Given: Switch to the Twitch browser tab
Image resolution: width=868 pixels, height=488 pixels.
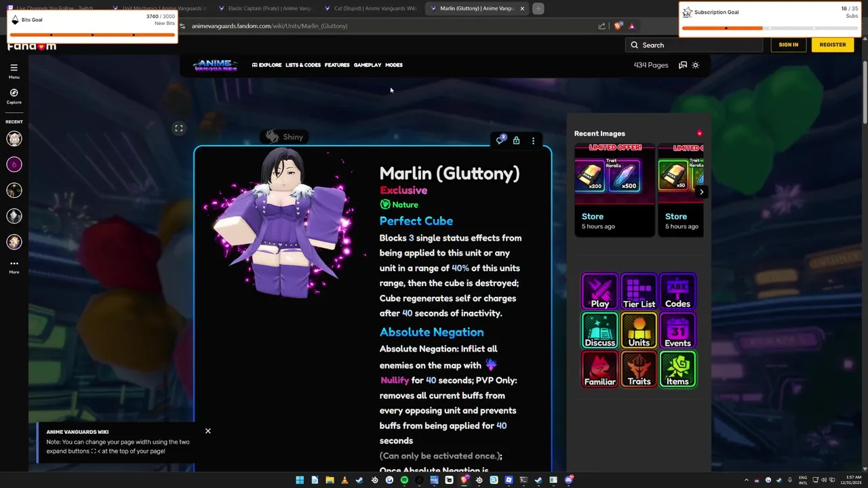Looking at the screenshot, I should coord(53,8).
